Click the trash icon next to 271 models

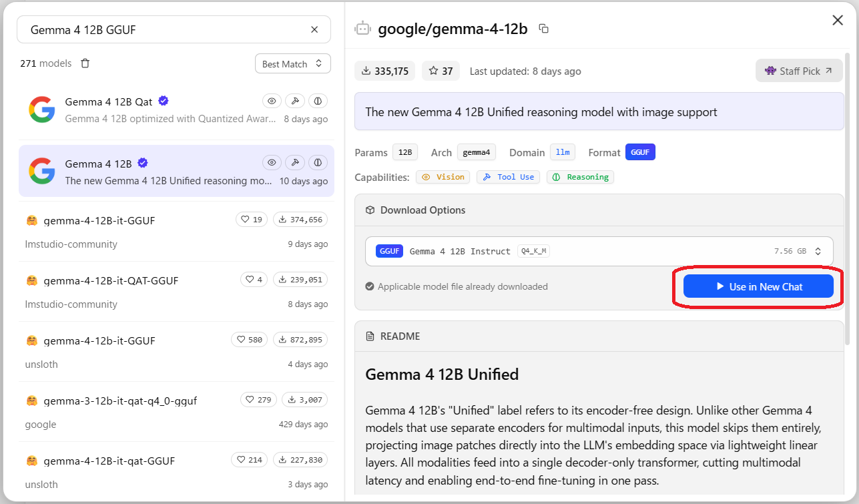tap(85, 63)
